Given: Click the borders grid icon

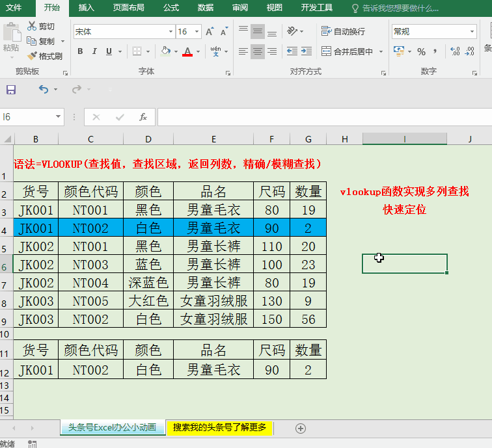Looking at the screenshot, I should [137, 51].
